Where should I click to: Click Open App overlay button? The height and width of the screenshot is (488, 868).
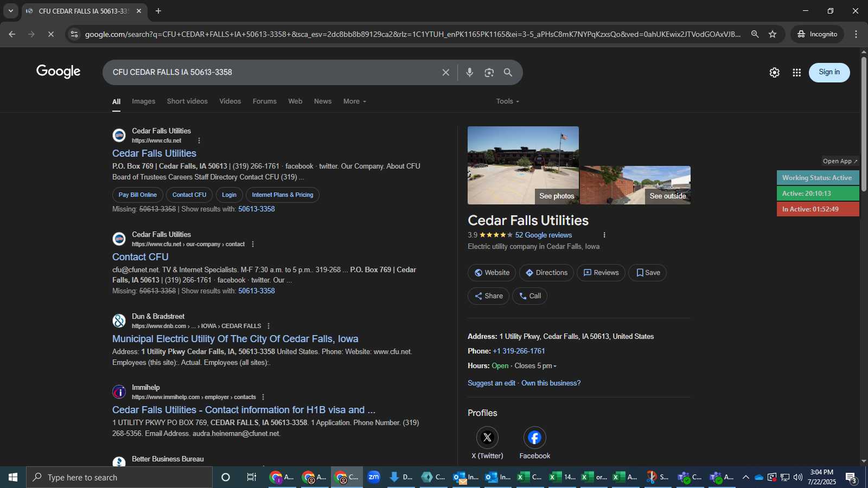840,161
